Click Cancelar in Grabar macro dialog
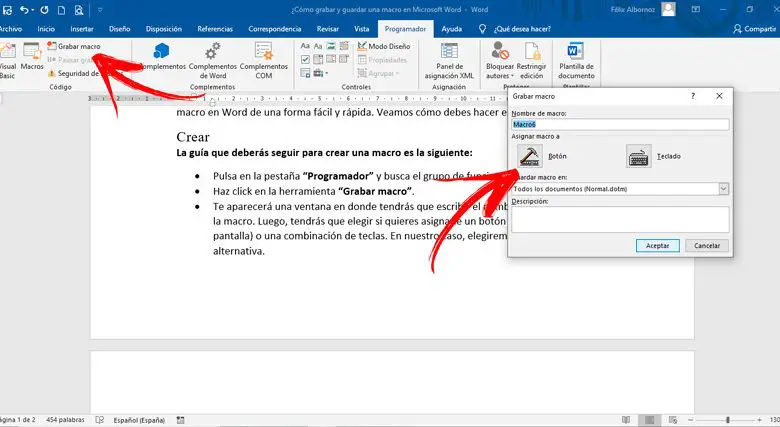780x427 pixels. pos(707,245)
